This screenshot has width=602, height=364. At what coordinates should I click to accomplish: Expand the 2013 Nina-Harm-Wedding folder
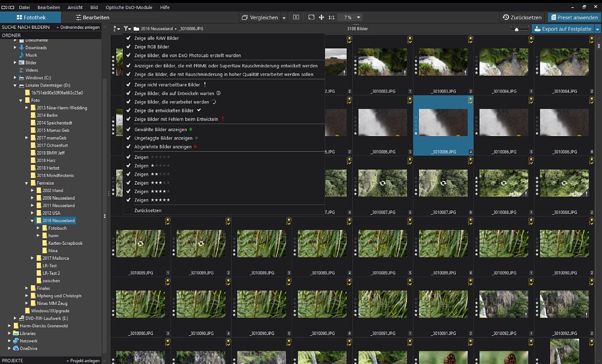(x=26, y=108)
